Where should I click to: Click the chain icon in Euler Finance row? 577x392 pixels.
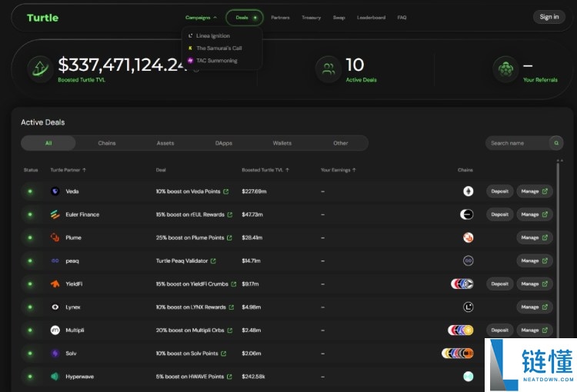tap(467, 214)
